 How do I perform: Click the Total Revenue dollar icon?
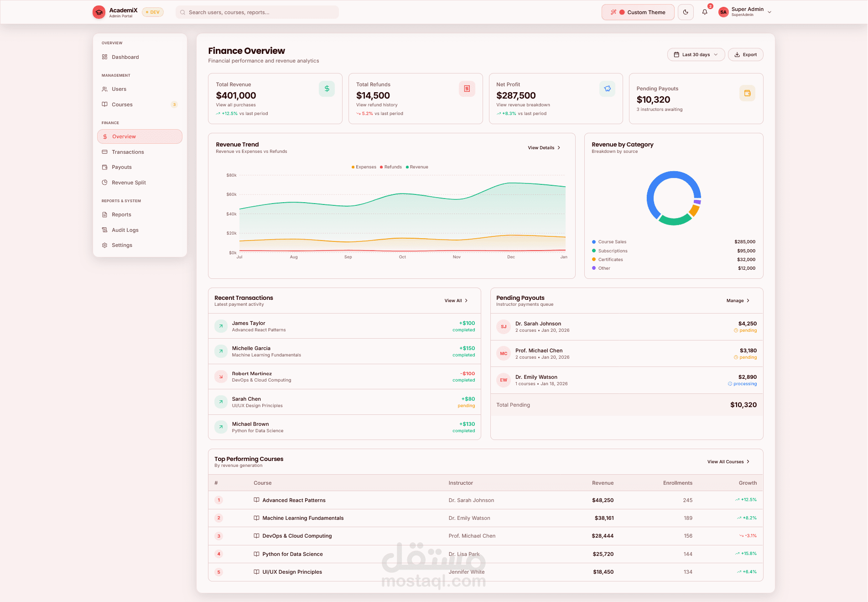[327, 89]
